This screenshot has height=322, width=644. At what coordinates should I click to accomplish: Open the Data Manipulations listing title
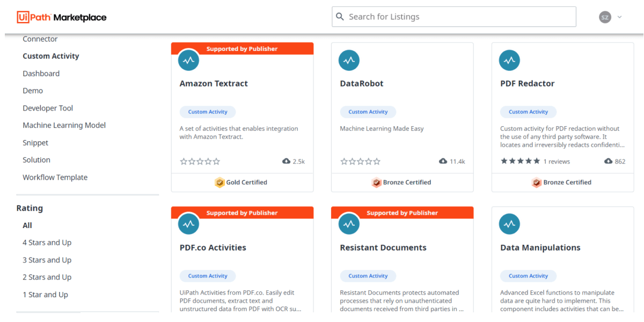pos(540,248)
